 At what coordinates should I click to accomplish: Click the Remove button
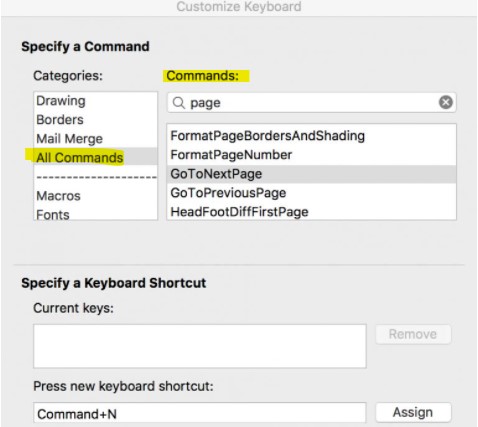413,334
